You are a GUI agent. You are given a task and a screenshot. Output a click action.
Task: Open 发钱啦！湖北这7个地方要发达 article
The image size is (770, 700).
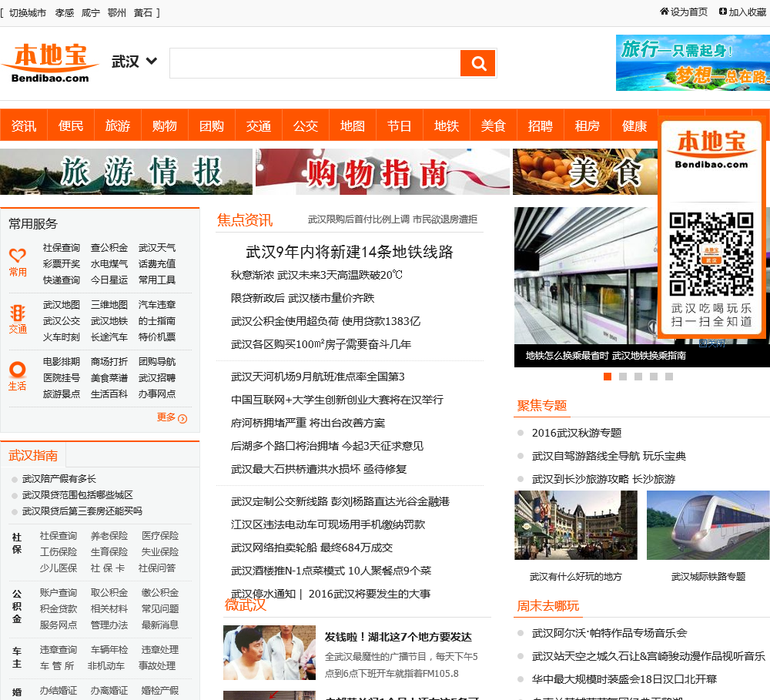pyautogui.click(x=398, y=637)
